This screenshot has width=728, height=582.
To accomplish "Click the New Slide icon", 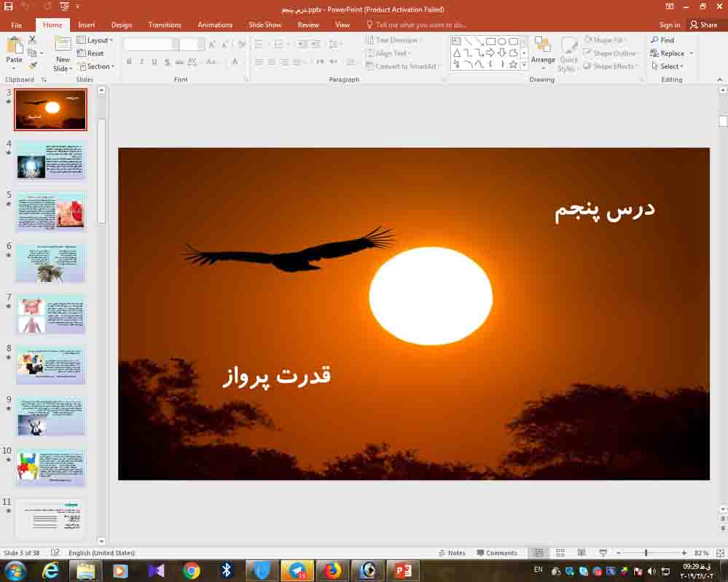I will tap(62, 45).
